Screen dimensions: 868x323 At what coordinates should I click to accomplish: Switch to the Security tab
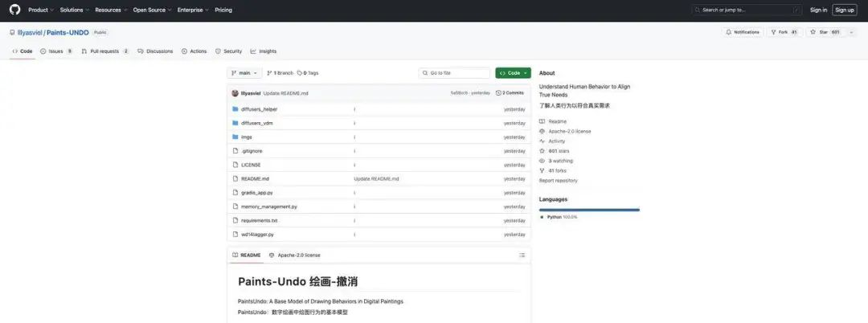(x=228, y=51)
